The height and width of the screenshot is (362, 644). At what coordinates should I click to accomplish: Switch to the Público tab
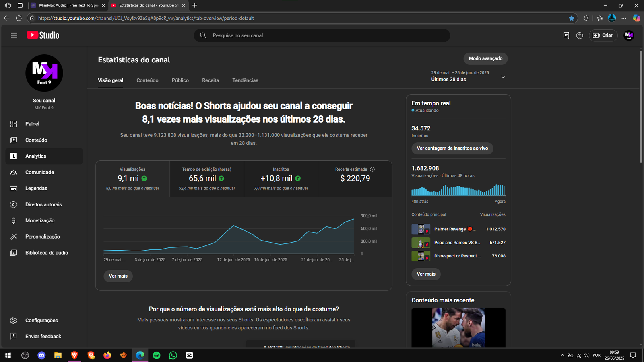[180, 80]
